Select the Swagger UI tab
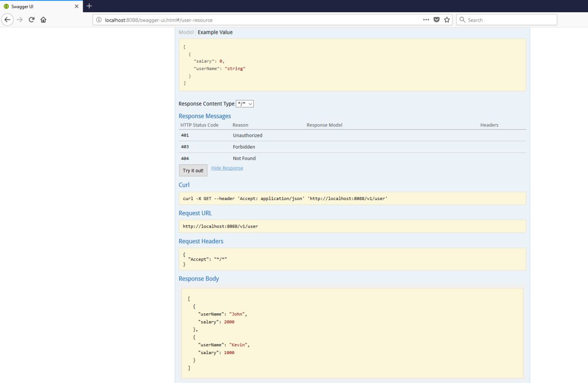588x383 pixels. tap(41, 6)
